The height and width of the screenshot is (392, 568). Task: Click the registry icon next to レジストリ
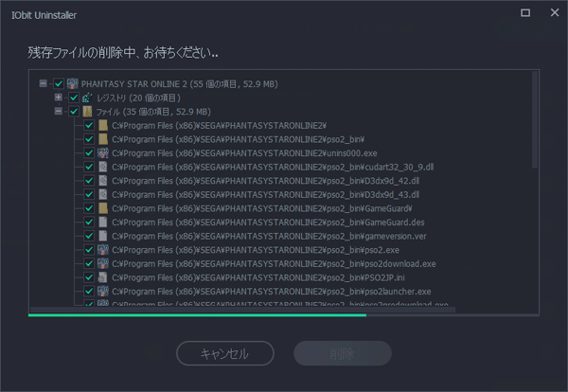87,98
